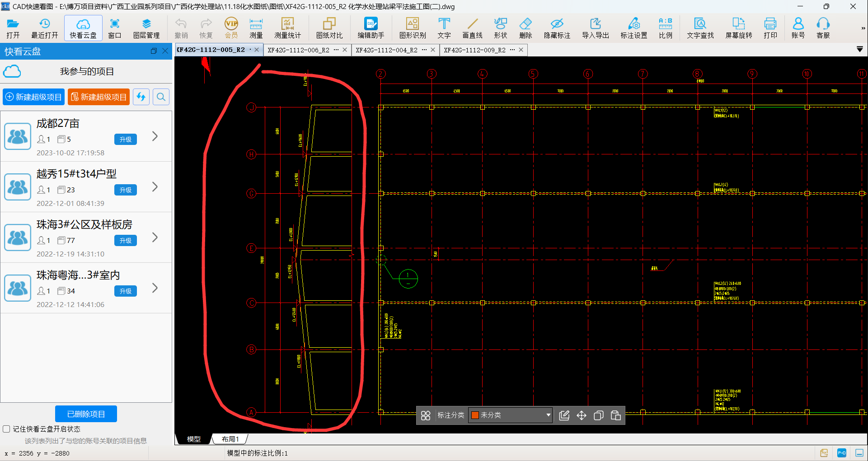Open the 形状 shapes tool
The height and width of the screenshot is (461, 868).
click(x=501, y=28)
